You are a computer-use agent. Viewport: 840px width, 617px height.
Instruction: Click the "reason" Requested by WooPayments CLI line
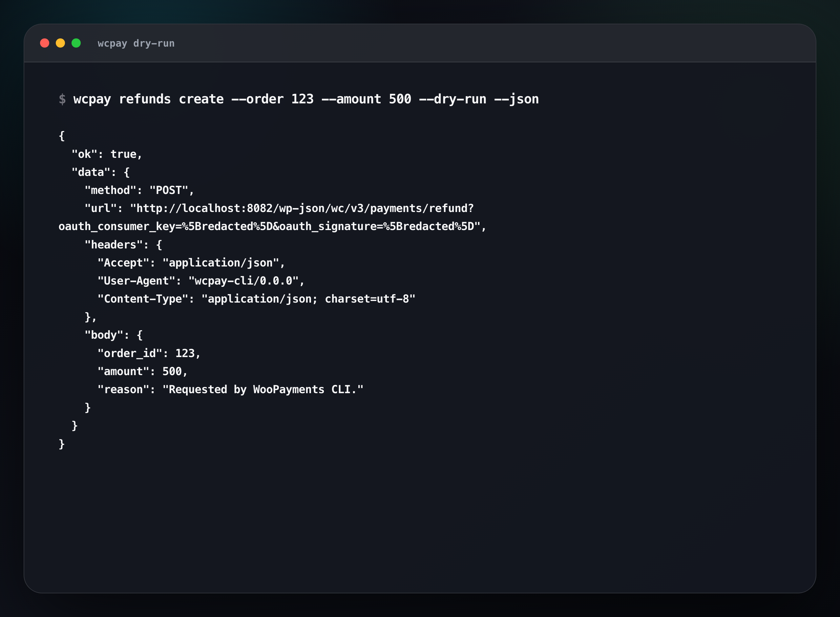pyautogui.click(x=230, y=390)
